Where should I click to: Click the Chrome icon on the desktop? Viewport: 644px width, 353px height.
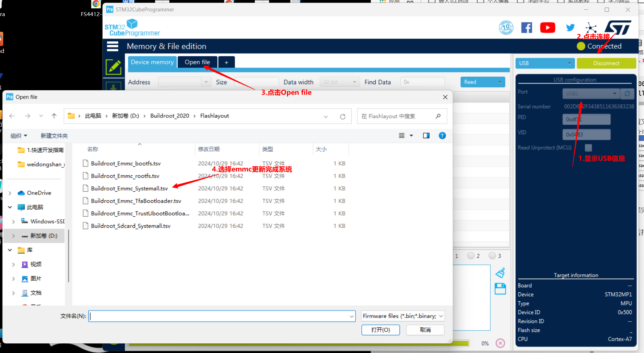pyautogui.click(x=96, y=4)
